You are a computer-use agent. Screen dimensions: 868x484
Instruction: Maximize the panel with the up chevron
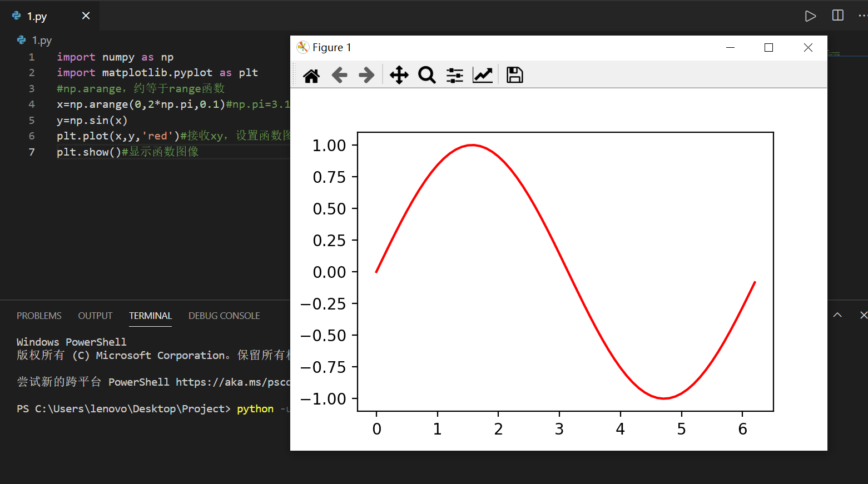click(x=837, y=315)
